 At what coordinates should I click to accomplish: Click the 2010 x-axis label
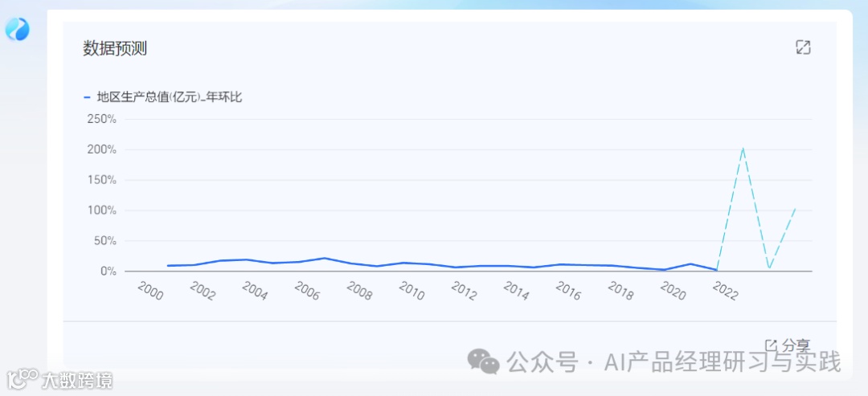point(411,291)
